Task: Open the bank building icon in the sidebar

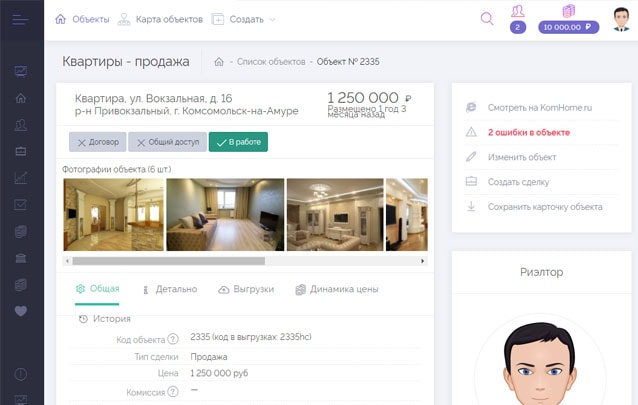Action: (x=21, y=258)
